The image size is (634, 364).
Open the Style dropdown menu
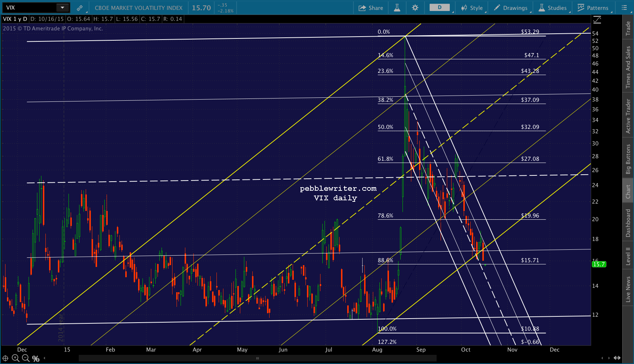tap(472, 8)
